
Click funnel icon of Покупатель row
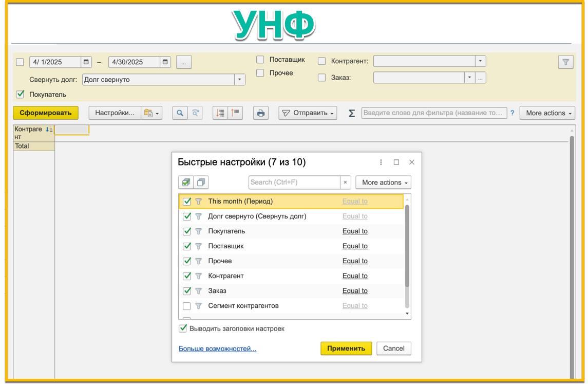pos(198,231)
